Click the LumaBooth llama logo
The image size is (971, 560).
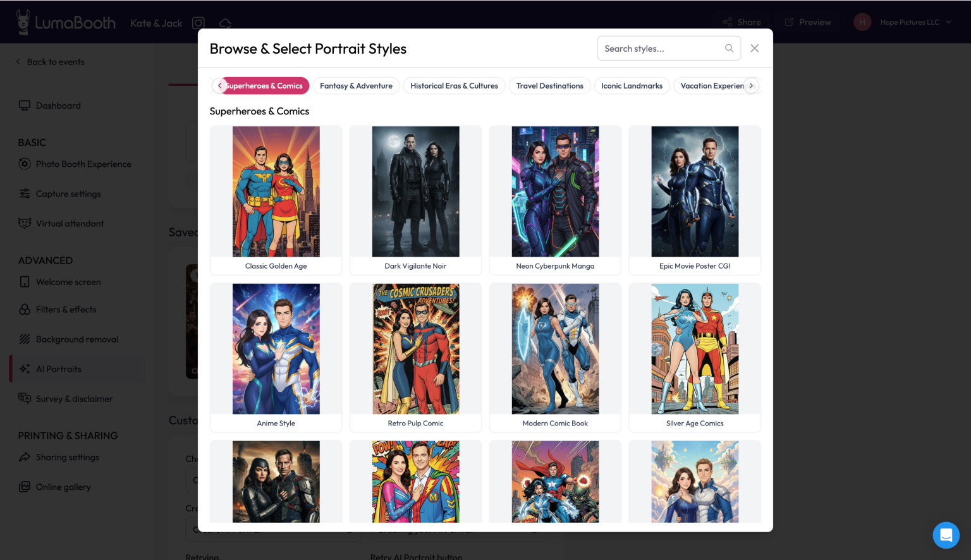pyautogui.click(x=23, y=22)
